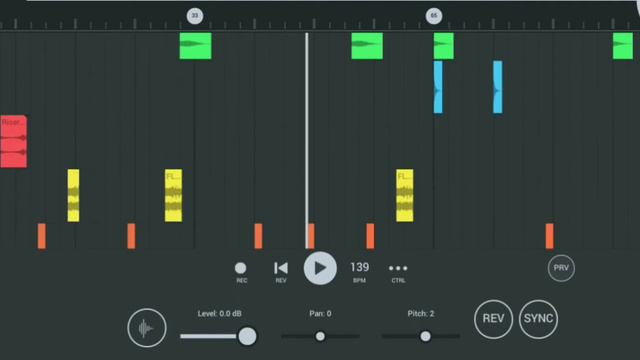Jump to timeline marker 33
The height and width of the screenshot is (360, 640).
(x=195, y=16)
